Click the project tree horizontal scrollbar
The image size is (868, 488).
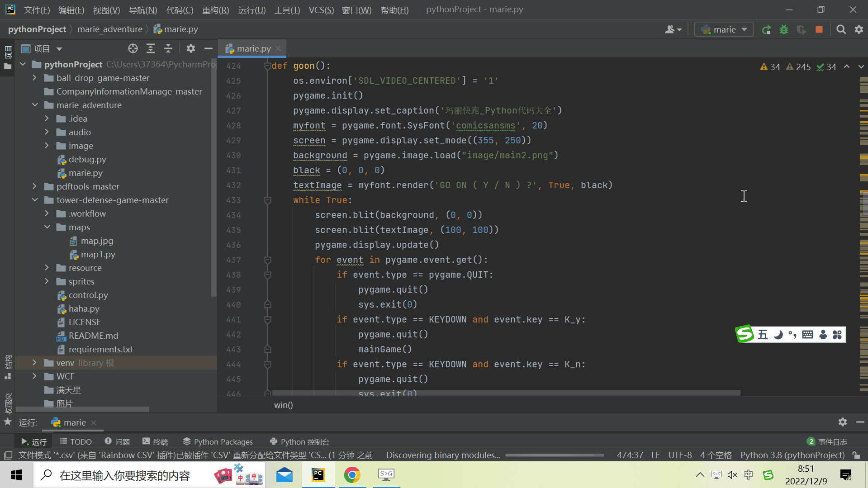pos(82,409)
